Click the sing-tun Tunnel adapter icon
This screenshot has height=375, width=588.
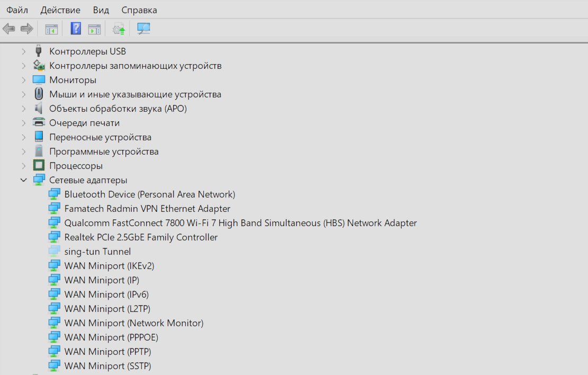pyautogui.click(x=54, y=251)
